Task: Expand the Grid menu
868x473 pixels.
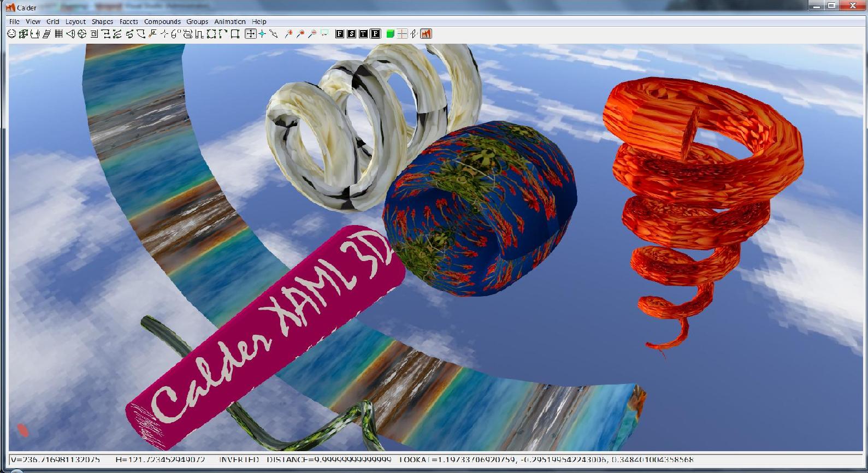Action: (52, 22)
